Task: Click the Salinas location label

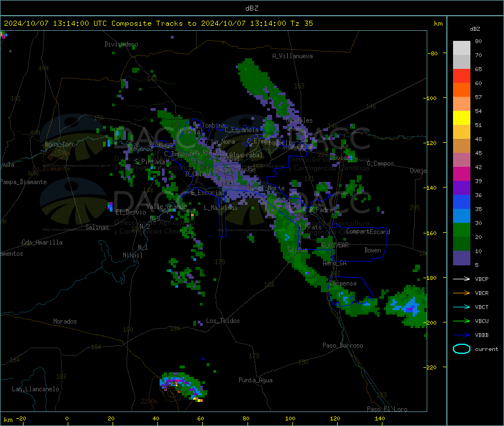Action: coord(97,227)
